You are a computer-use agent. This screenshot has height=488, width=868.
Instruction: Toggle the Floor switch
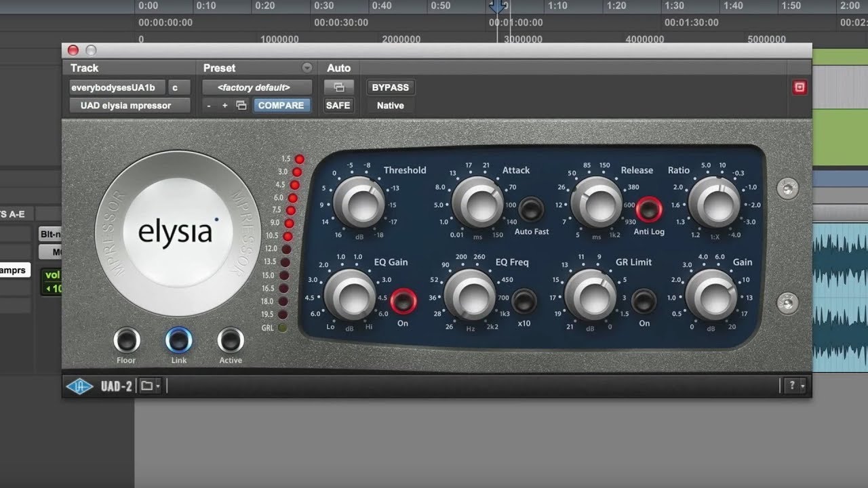pyautogui.click(x=127, y=340)
